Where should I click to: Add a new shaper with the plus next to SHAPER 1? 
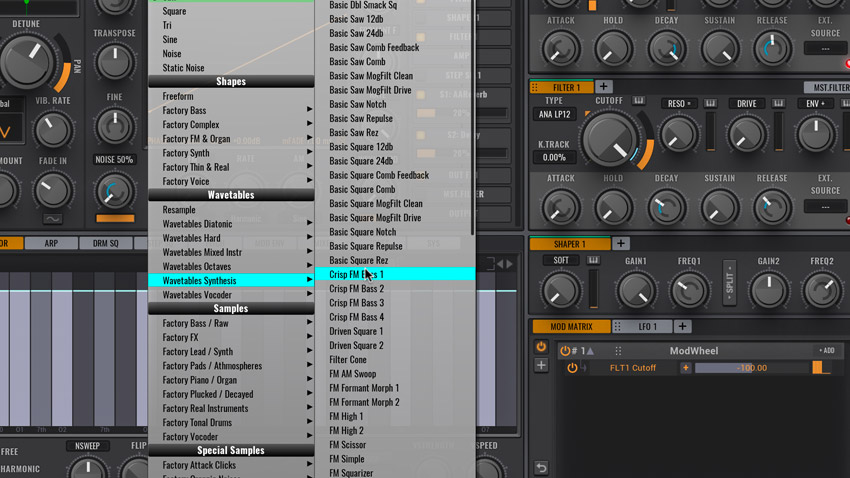pos(621,244)
